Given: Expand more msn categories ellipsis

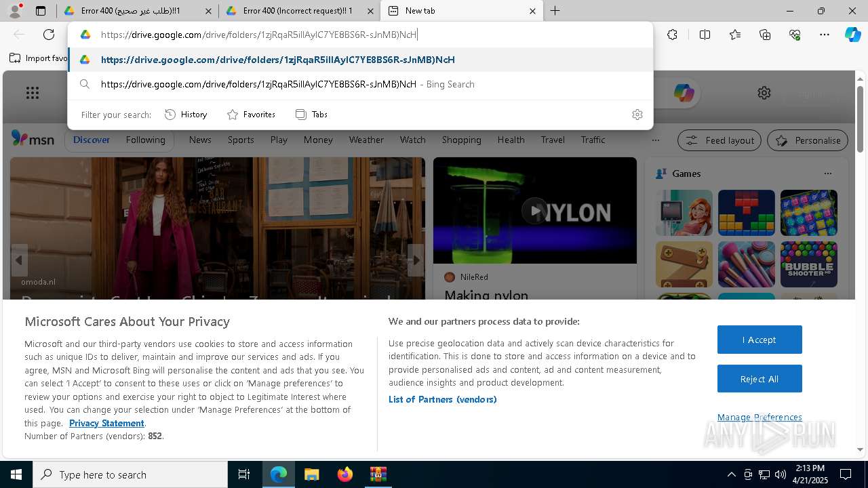Looking at the screenshot, I should tap(655, 140).
